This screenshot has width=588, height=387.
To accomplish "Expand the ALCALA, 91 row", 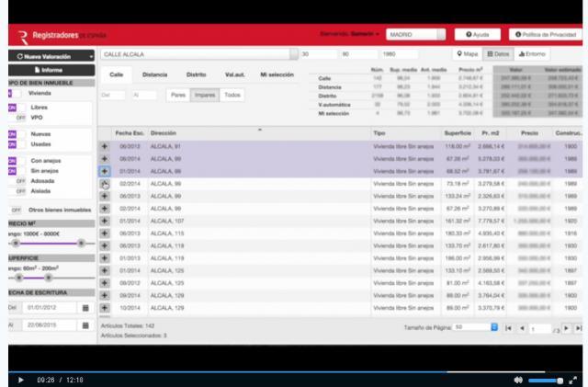I will [104, 146].
